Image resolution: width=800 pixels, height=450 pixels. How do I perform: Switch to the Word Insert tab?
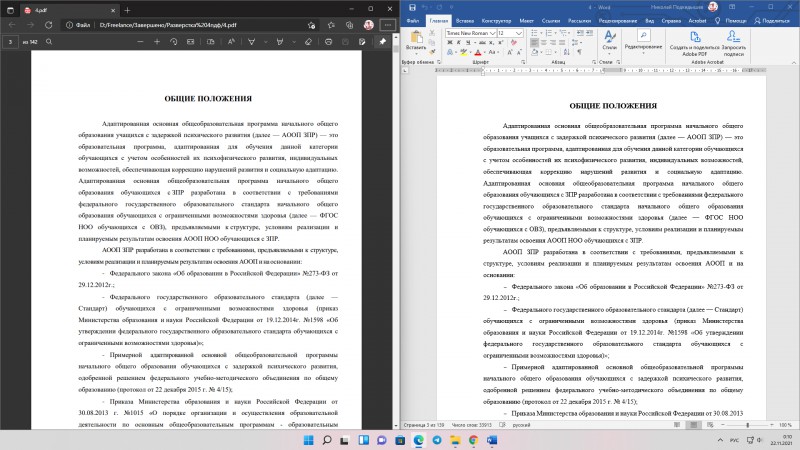point(465,21)
